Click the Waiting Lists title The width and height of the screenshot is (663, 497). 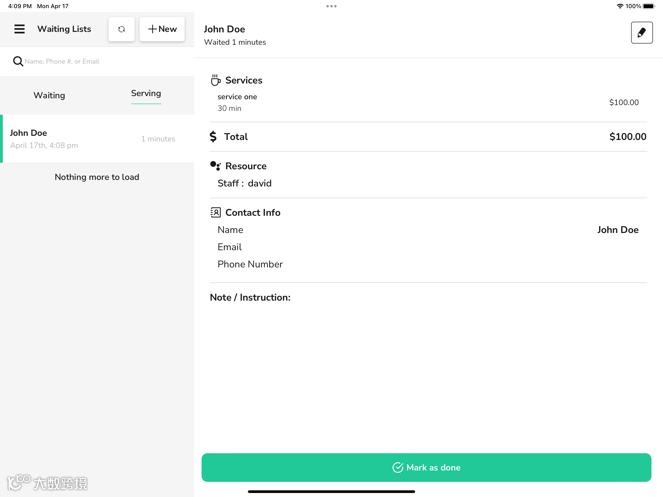coord(64,29)
